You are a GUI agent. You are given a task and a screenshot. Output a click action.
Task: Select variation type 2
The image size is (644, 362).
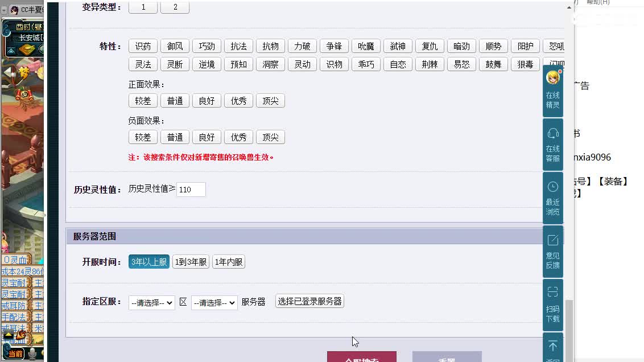pos(175,7)
